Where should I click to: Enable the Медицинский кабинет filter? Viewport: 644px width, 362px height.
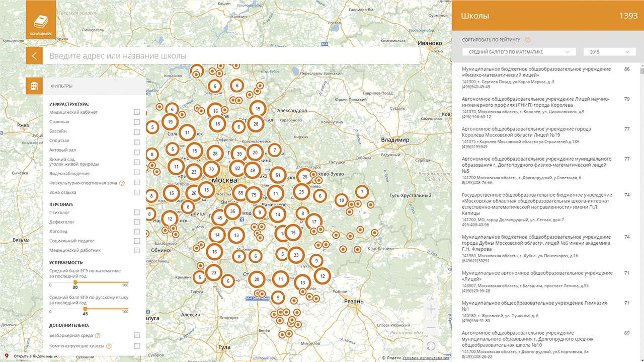pos(137,112)
